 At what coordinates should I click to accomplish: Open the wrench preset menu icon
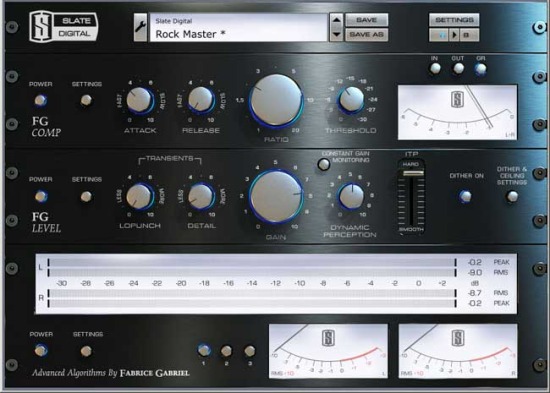[x=140, y=27]
